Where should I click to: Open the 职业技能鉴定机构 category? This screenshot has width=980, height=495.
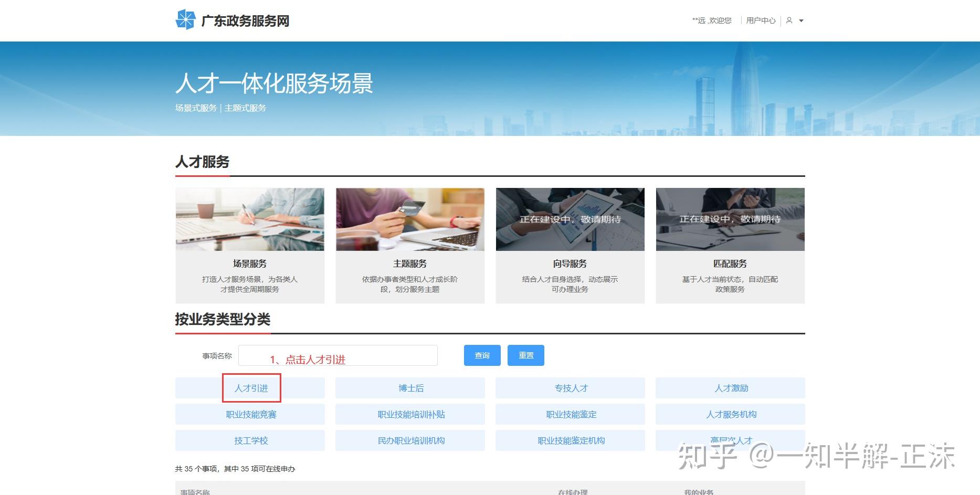[x=570, y=440]
